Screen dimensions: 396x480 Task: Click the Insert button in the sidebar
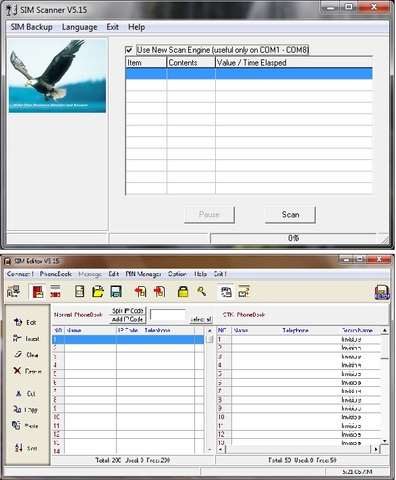click(x=26, y=339)
